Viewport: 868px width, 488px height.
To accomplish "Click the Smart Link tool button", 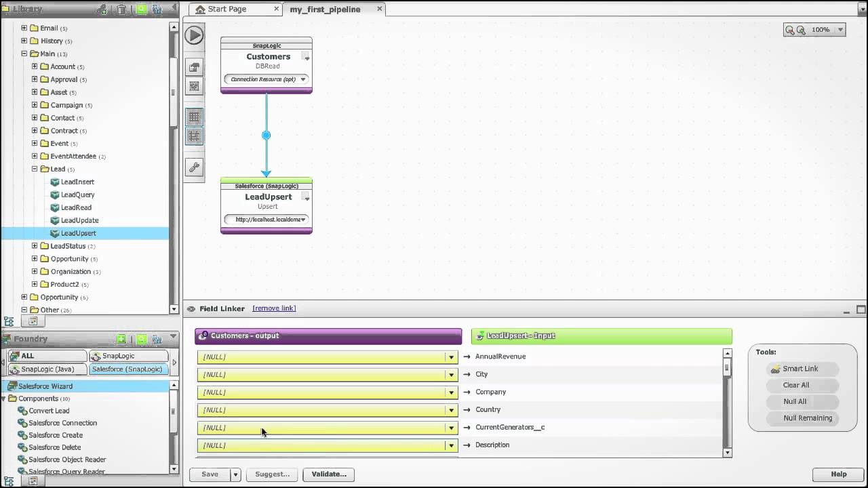I will pyautogui.click(x=802, y=369).
